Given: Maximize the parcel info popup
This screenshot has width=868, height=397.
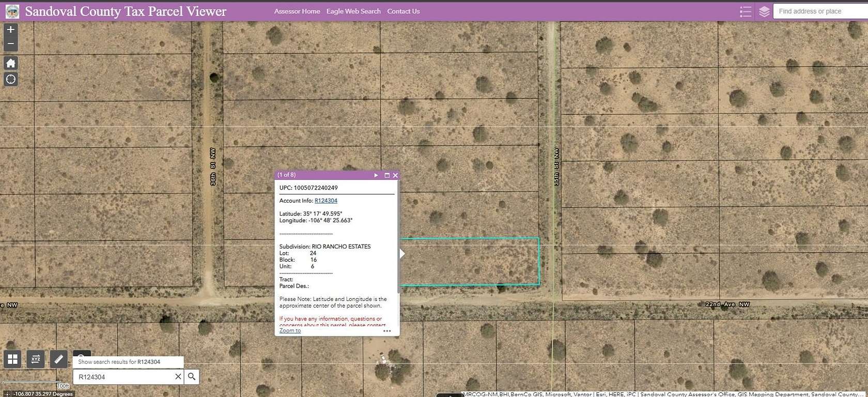Looking at the screenshot, I should [387, 175].
